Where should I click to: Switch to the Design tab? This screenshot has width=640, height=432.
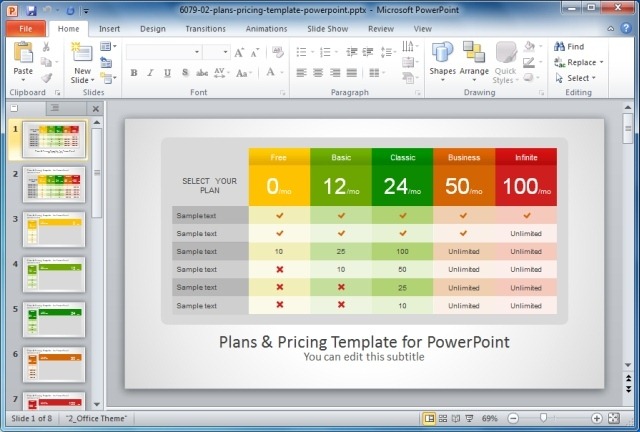click(153, 29)
